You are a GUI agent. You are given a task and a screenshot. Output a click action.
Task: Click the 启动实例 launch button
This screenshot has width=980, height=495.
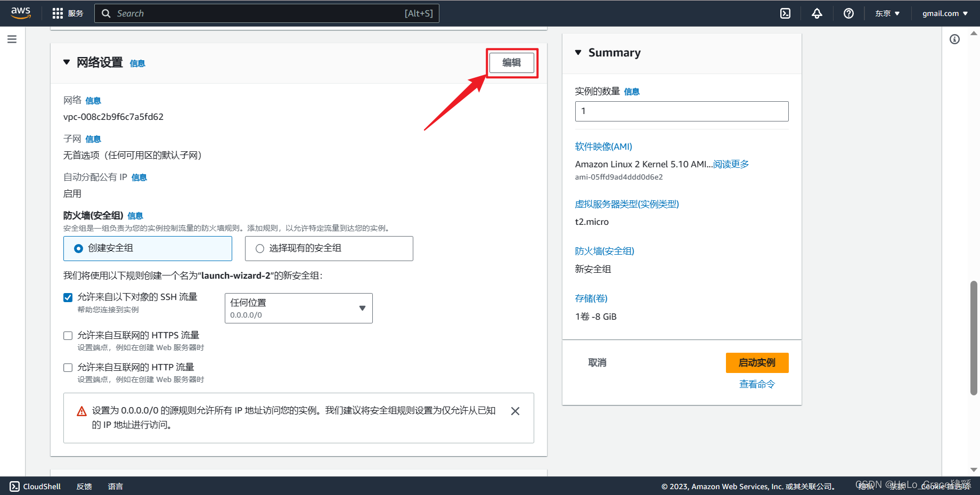click(757, 363)
